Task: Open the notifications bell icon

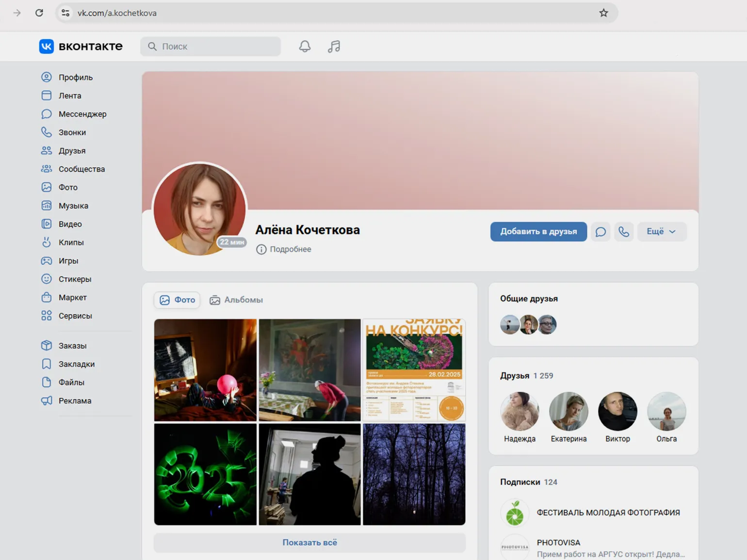Action: click(x=305, y=47)
